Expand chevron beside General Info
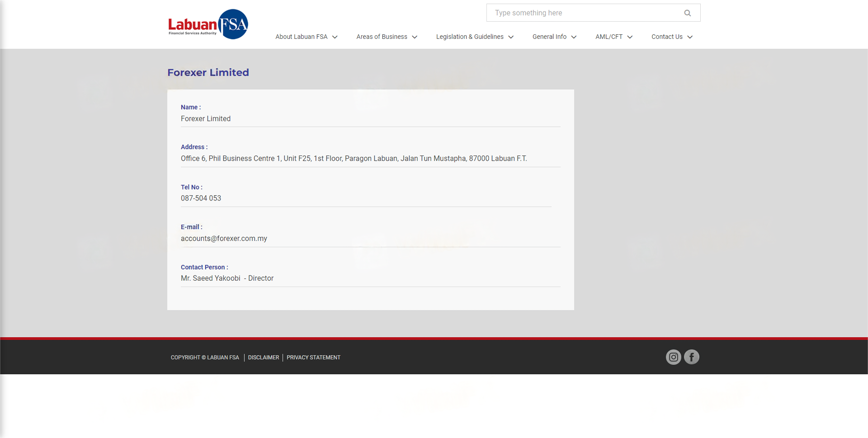Viewport: 868px width, 438px height. [574, 37]
